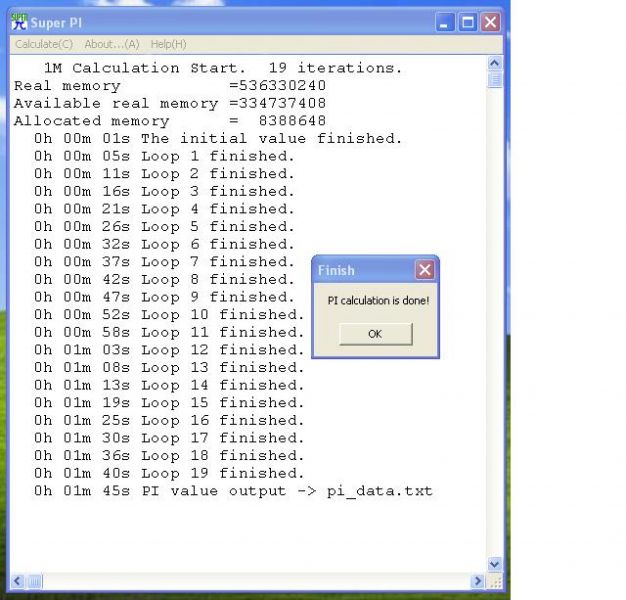Image resolution: width=626 pixels, height=600 pixels.
Task: Click the 'Loop 6 finished.' line
Action: coord(164,244)
